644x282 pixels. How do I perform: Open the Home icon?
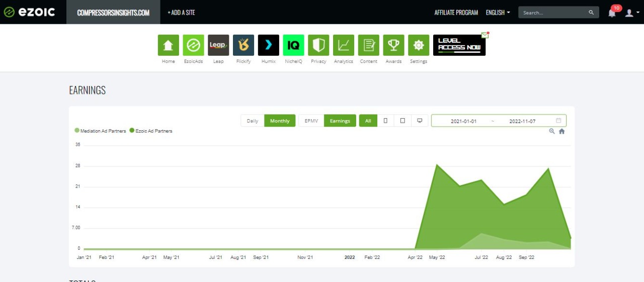pyautogui.click(x=168, y=45)
